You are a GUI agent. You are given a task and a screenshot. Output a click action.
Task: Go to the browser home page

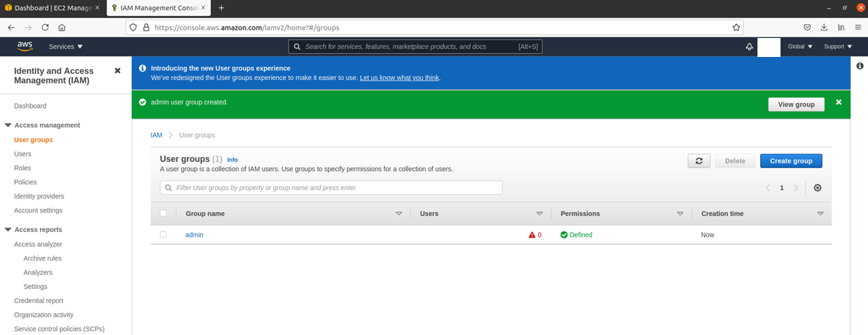coord(62,28)
